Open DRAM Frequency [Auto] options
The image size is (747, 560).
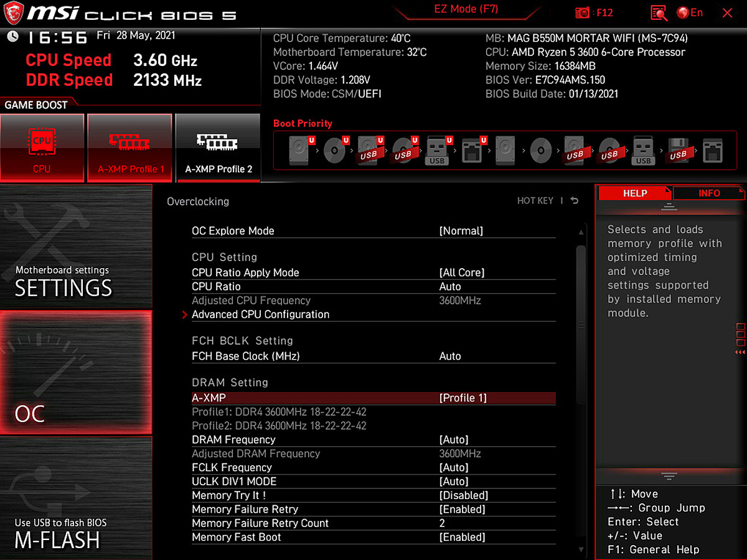tap(374, 439)
